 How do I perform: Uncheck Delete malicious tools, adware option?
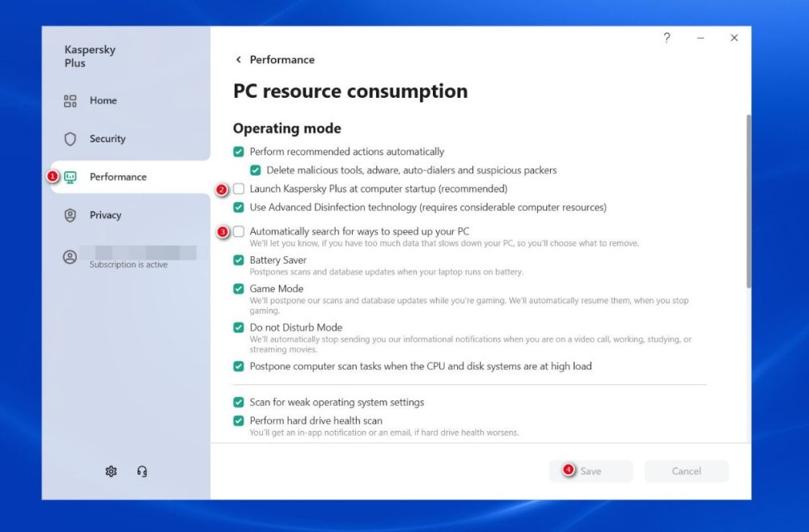[x=256, y=170]
